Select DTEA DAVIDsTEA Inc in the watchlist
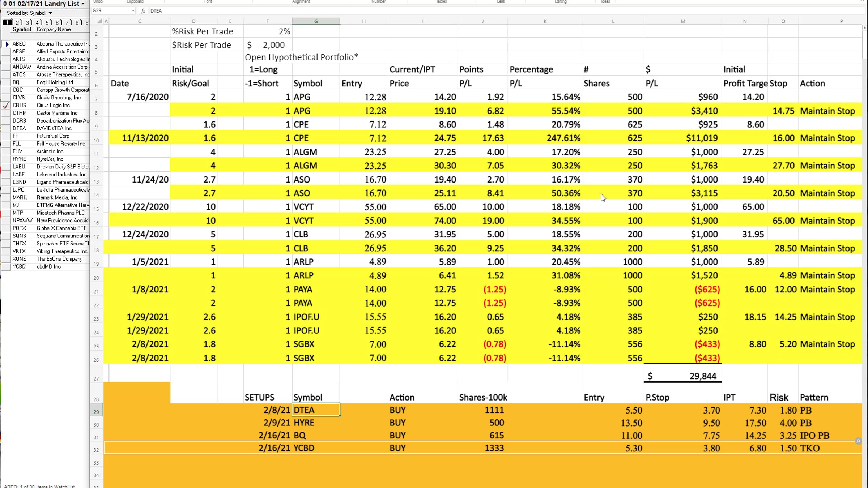 [x=51, y=128]
